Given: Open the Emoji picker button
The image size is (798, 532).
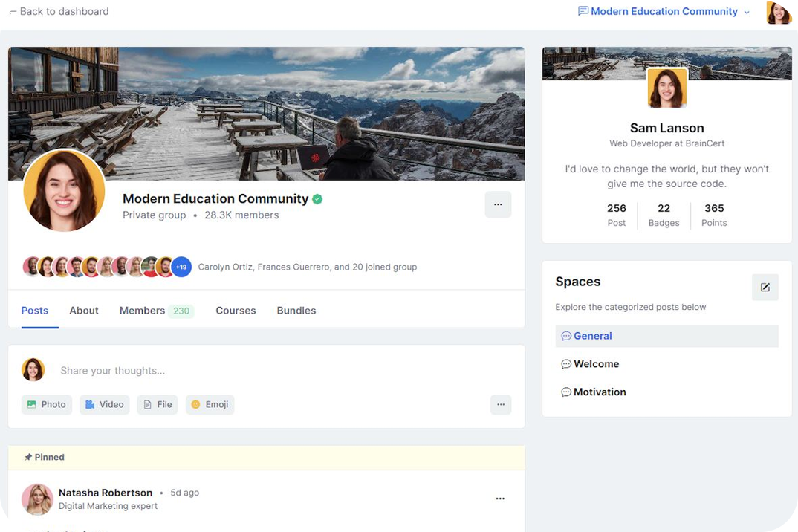Looking at the screenshot, I should 210,404.
